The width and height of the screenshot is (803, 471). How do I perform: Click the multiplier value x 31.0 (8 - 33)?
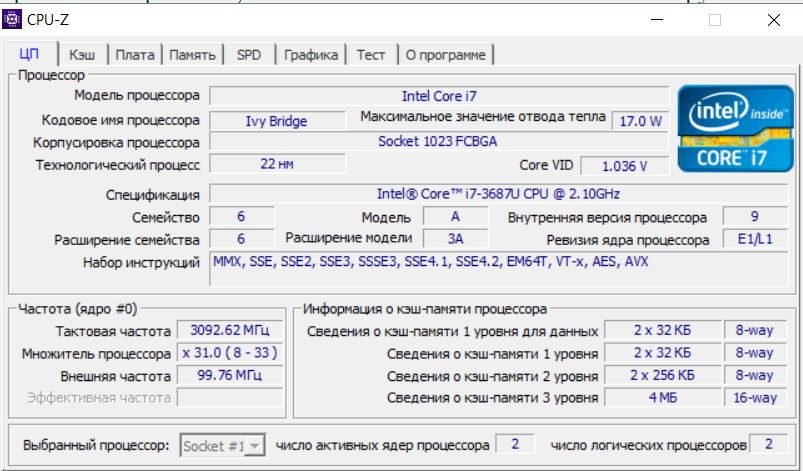(x=230, y=353)
